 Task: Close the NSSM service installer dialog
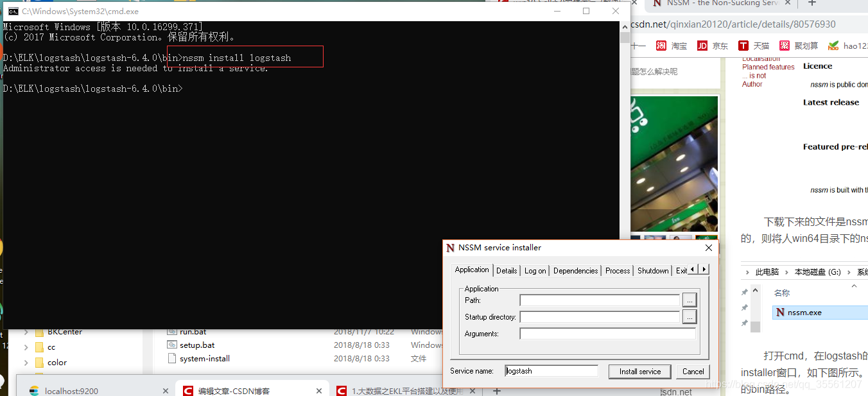[709, 248]
